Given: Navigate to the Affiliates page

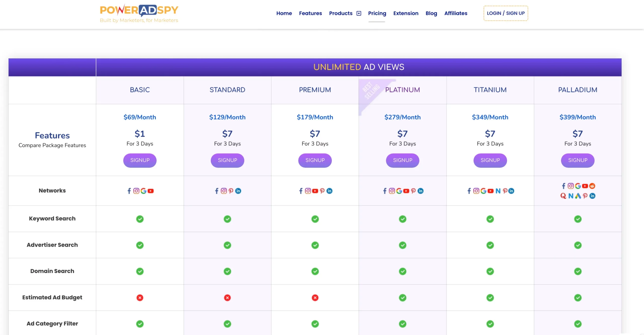Looking at the screenshot, I should click(x=456, y=13).
